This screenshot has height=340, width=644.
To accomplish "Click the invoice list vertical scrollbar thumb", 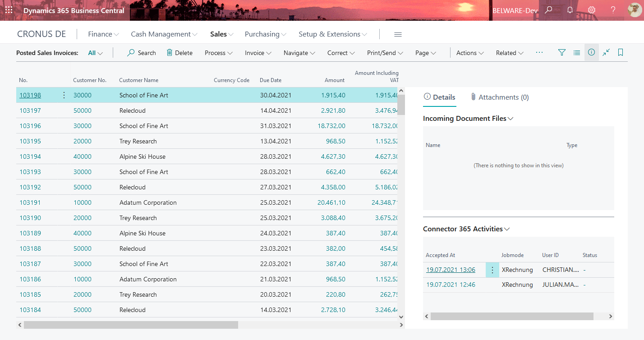I will tap(401, 105).
